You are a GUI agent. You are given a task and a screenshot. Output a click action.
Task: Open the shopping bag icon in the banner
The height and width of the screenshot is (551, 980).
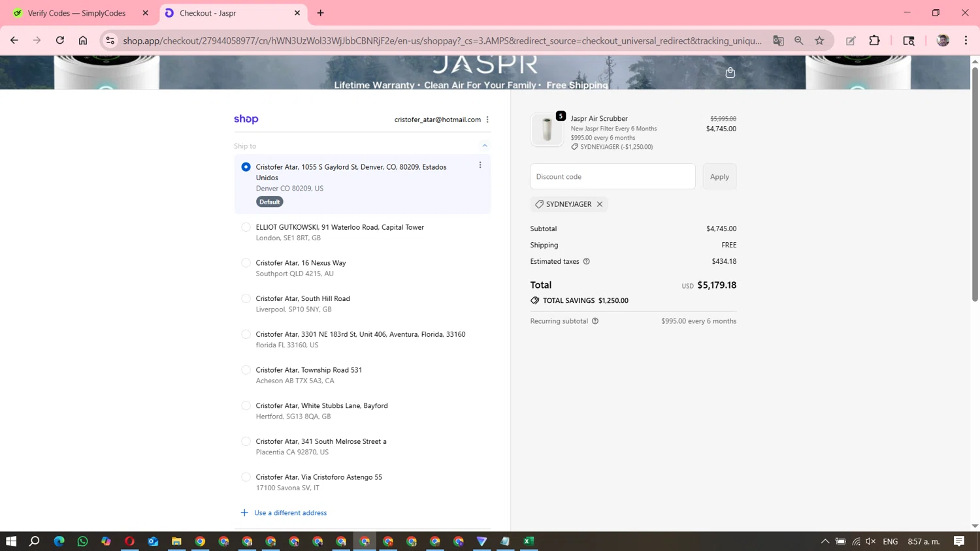click(x=730, y=72)
